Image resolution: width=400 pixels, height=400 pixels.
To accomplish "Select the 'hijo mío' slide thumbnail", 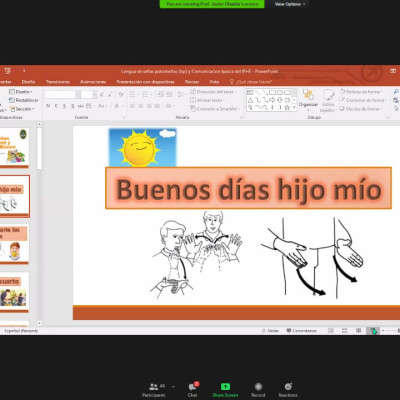I will [x=14, y=196].
